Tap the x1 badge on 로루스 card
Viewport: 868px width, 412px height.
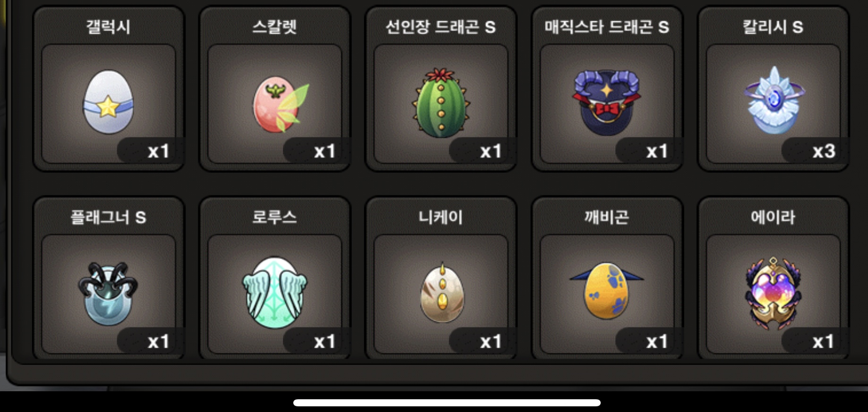click(317, 341)
